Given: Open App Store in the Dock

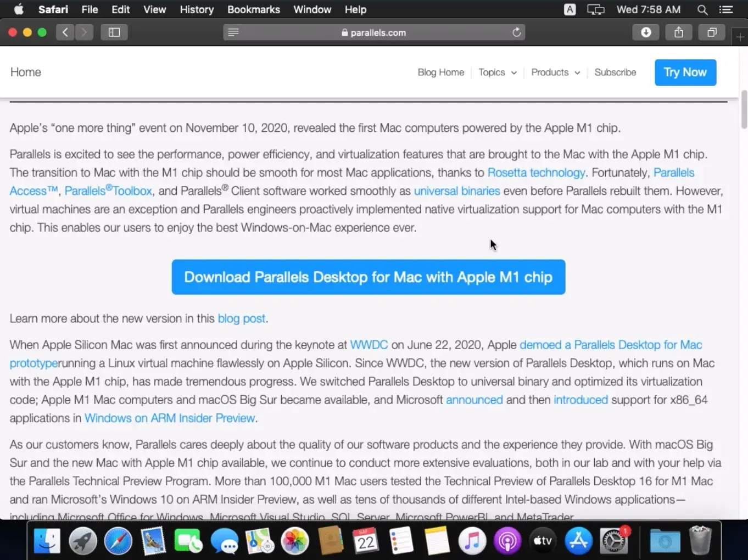Looking at the screenshot, I should [579, 541].
